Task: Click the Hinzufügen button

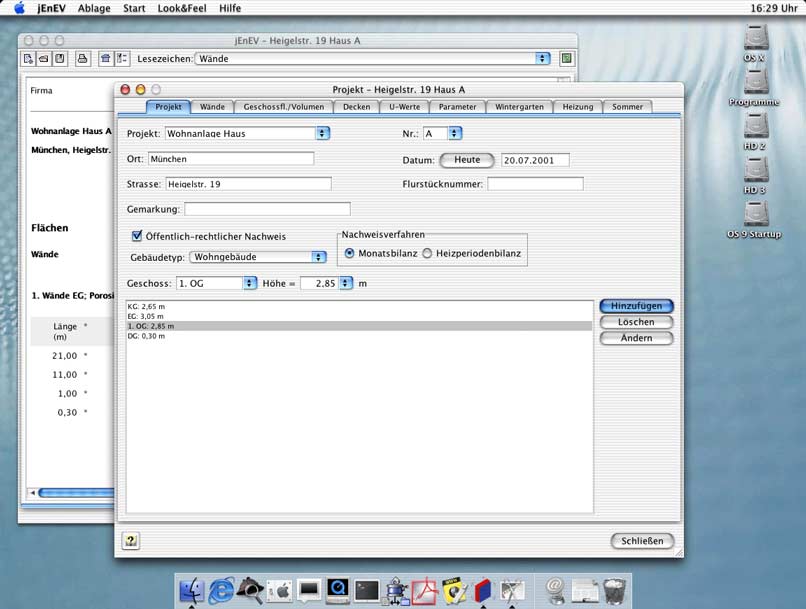Action: pos(636,306)
